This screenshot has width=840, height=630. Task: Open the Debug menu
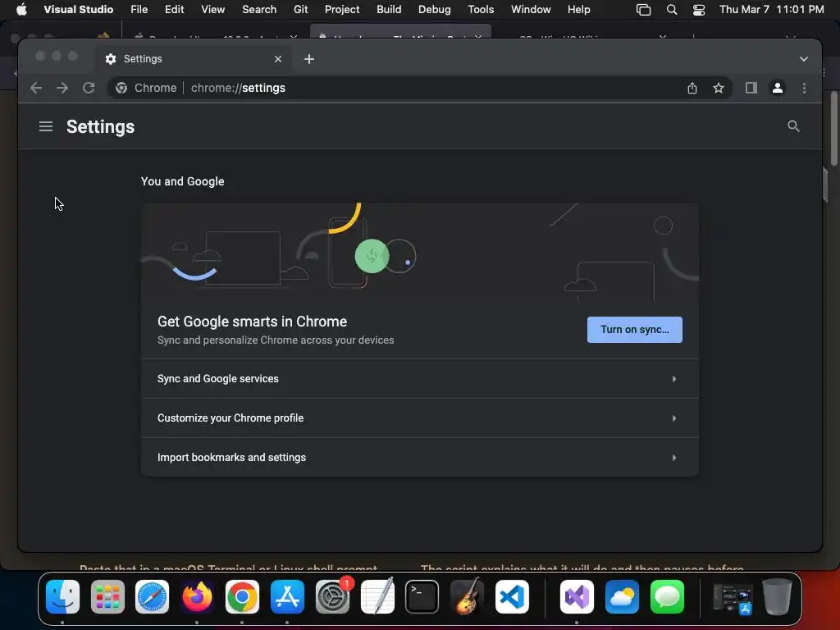[x=435, y=9]
